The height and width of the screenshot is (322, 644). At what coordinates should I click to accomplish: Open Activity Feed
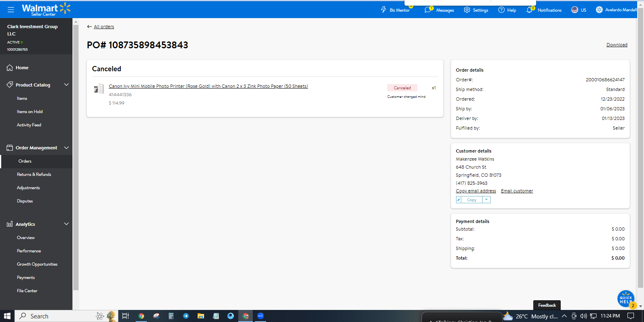pos(29,125)
